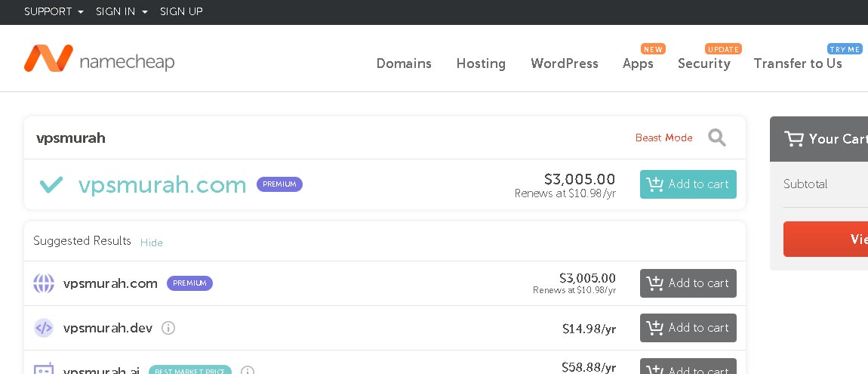Click the robot icon for vpsmurah.ai
The width and height of the screenshot is (868, 374).
(x=44, y=369)
